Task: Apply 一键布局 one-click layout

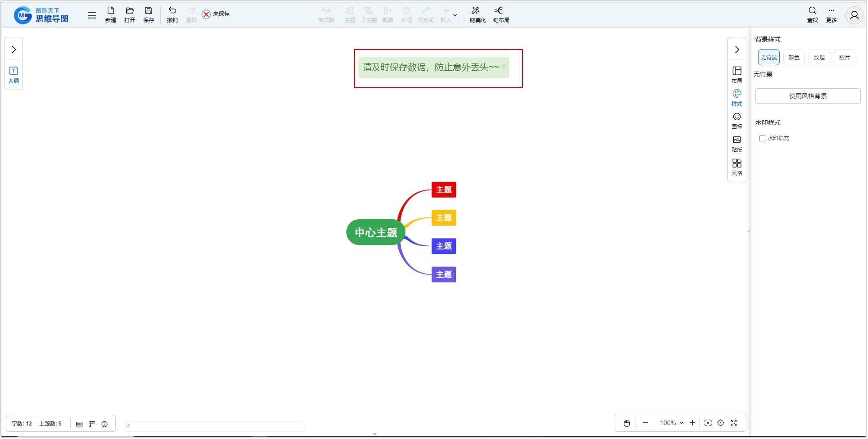Action: (x=499, y=15)
